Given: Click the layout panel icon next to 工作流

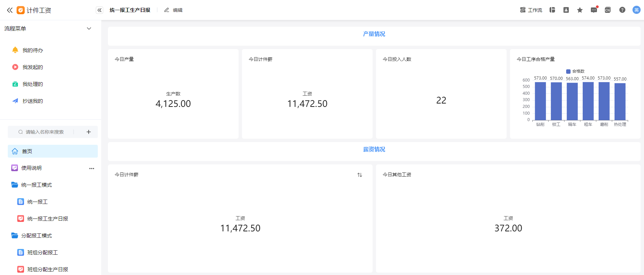Looking at the screenshot, I should pos(552,10).
